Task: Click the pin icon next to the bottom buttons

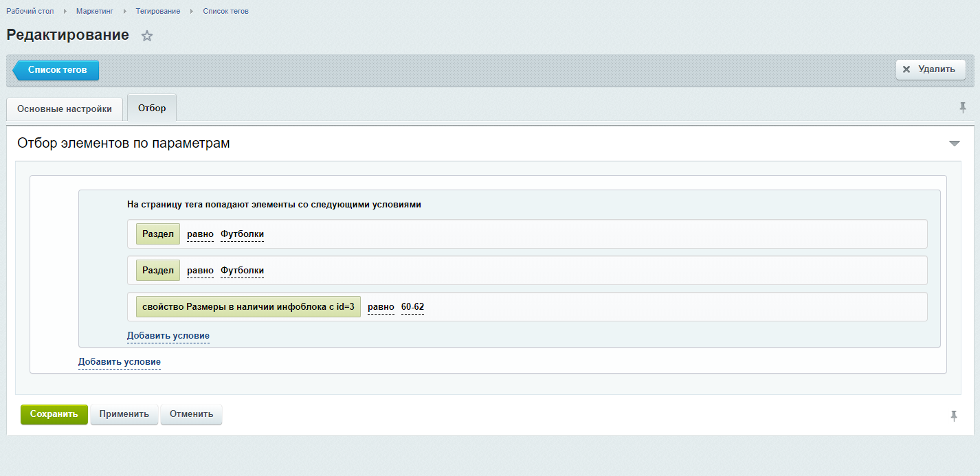Action: [x=954, y=416]
